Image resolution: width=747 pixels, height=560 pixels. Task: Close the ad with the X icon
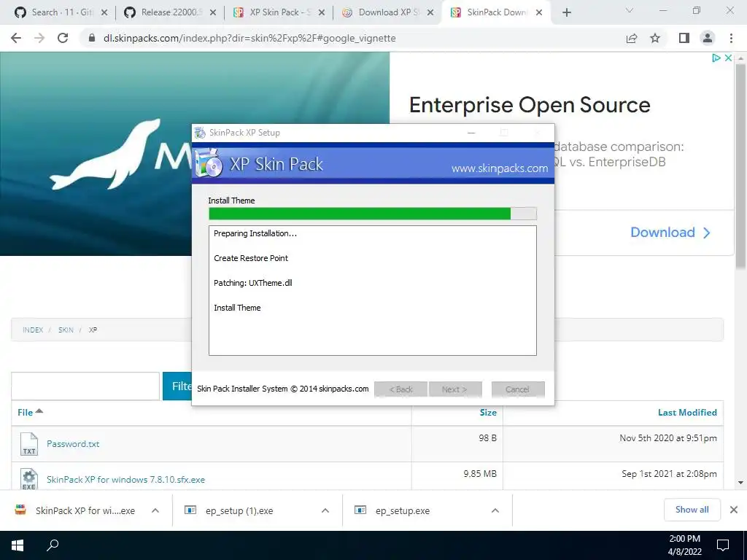728,58
